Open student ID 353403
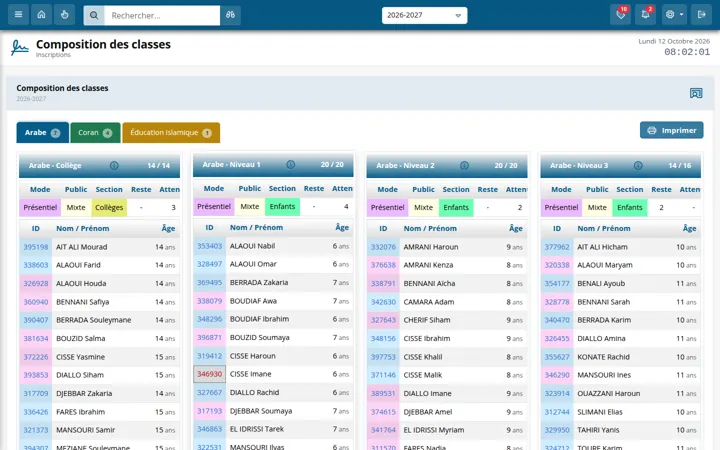 209,246
